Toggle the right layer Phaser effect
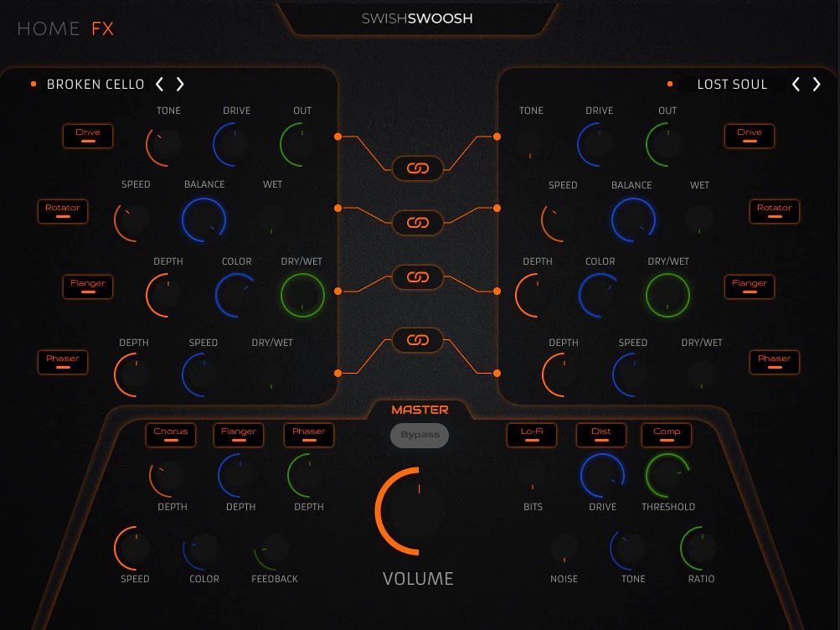The height and width of the screenshot is (630, 840). point(774,362)
